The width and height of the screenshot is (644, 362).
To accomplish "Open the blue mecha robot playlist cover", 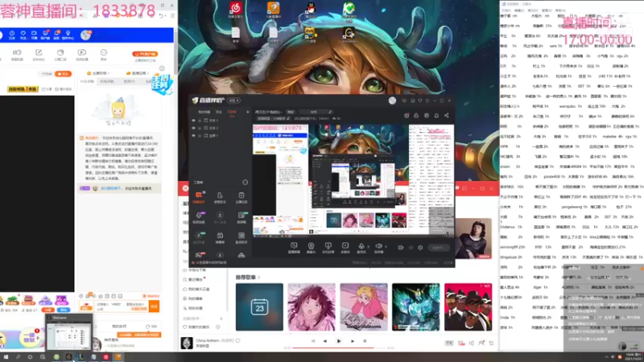I will click(415, 306).
